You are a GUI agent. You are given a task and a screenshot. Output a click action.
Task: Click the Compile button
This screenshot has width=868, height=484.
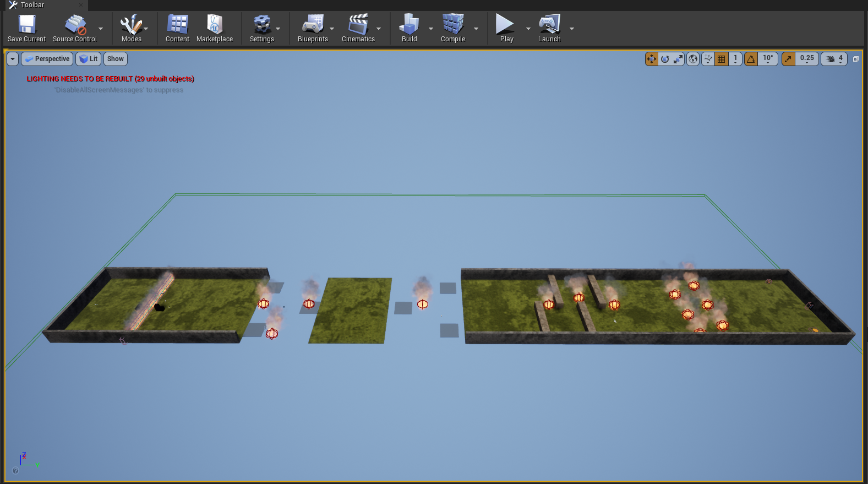point(453,29)
